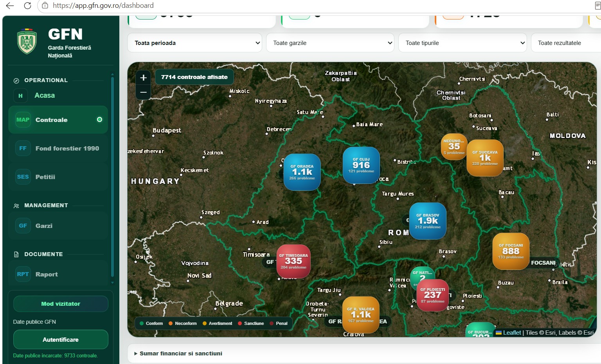Click the GFN forest guard logo emblem
The width and height of the screenshot is (601, 364).
click(27, 41)
